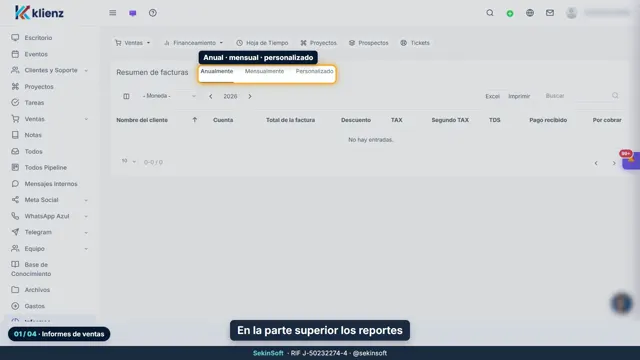The height and width of the screenshot is (360, 640).
Task: Open the user profile avatar
Action: click(x=571, y=13)
